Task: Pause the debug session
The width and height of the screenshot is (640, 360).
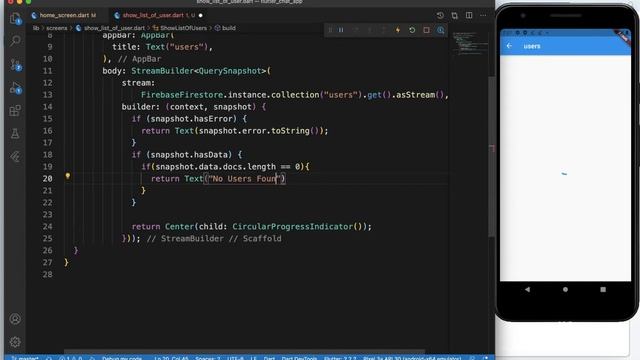Action: (x=341, y=30)
